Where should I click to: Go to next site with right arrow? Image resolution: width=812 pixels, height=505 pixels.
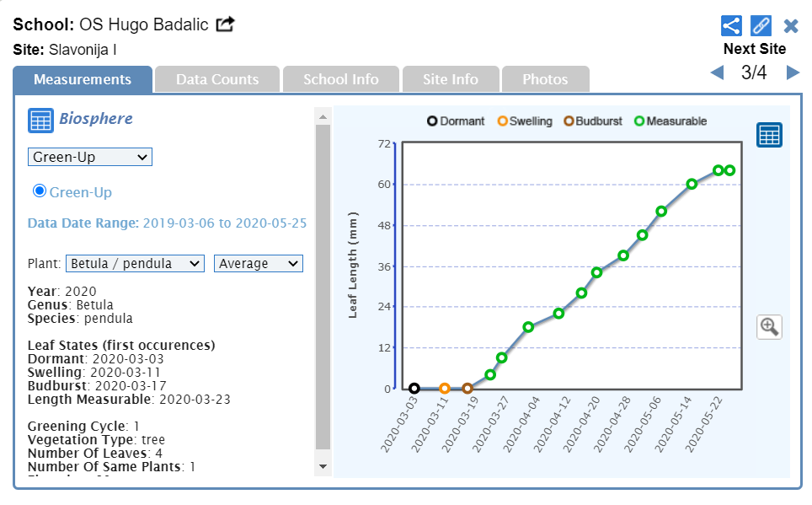pyautogui.click(x=793, y=73)
